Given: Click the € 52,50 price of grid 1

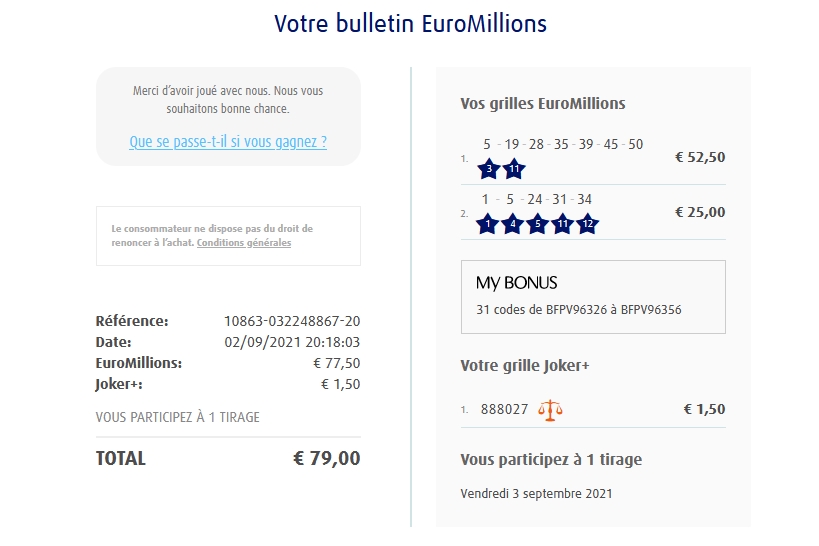Looking at the screenshot, I should 700,157.
